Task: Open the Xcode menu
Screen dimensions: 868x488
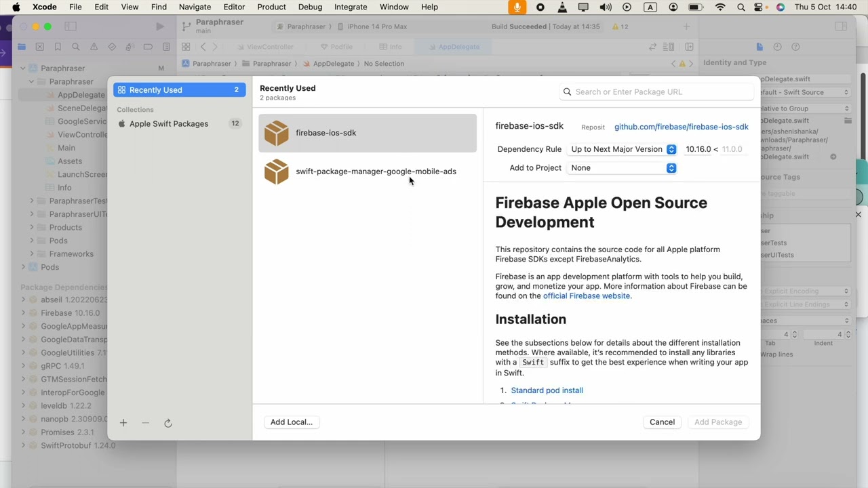Action: pyautogui.click(x=45, y=7)
